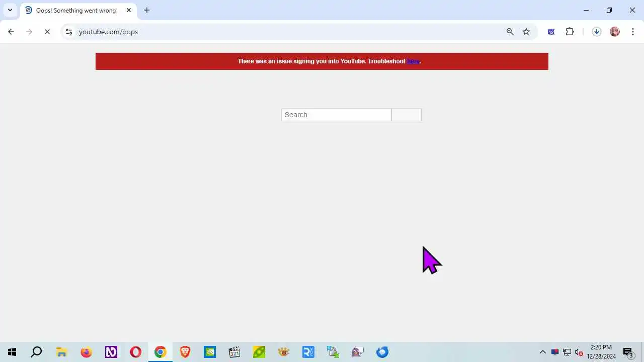Viewport: 644px width, 362px height.
Task: Click the Chrome taskbar icon
Action: [x=160, y=352]
